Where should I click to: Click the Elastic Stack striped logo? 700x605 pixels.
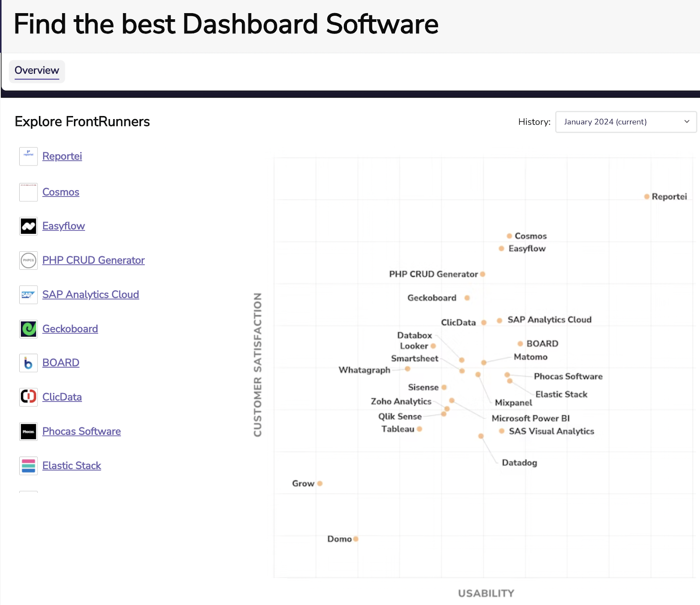(x=28, y=466)
